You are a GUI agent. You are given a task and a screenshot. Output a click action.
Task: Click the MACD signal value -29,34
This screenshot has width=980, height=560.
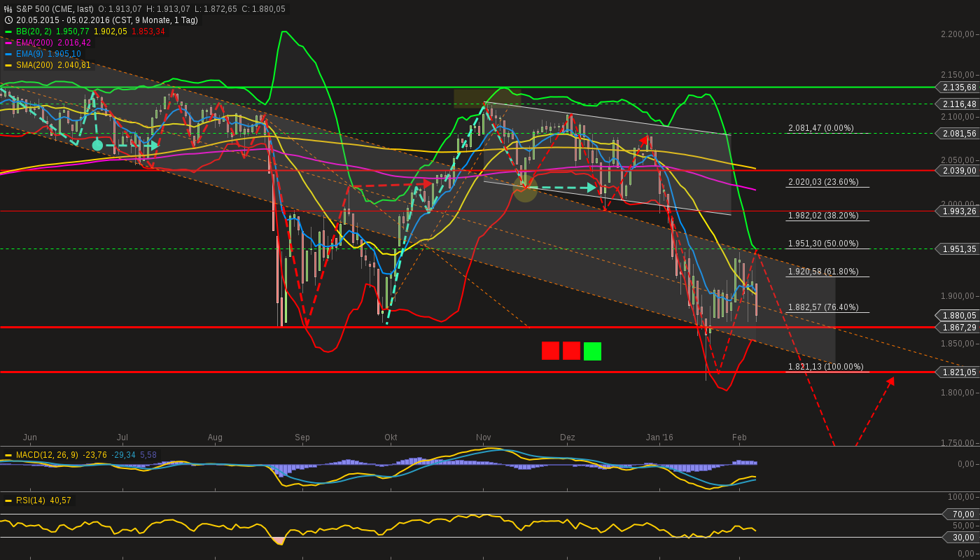tap(124, 455)
